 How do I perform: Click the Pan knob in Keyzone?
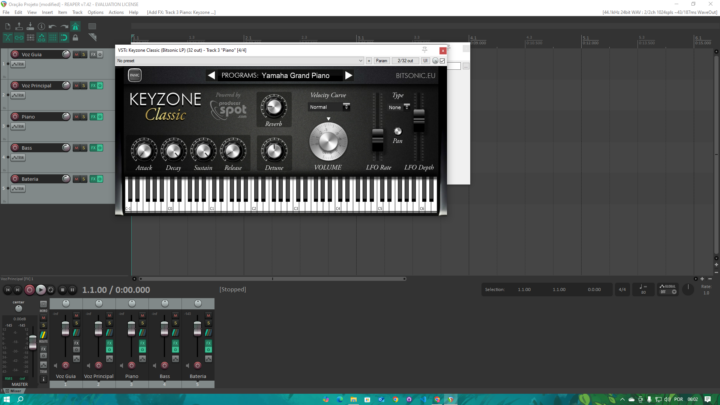click(398, 131)
